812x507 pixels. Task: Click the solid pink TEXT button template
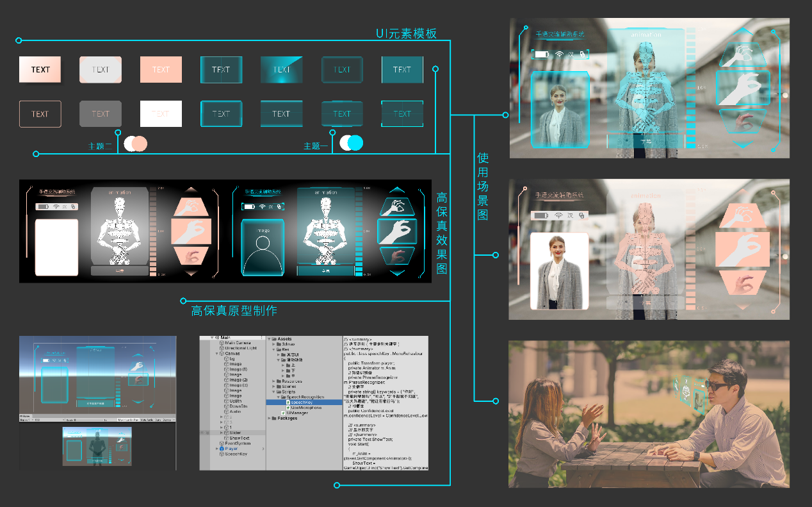click(161, 70)
